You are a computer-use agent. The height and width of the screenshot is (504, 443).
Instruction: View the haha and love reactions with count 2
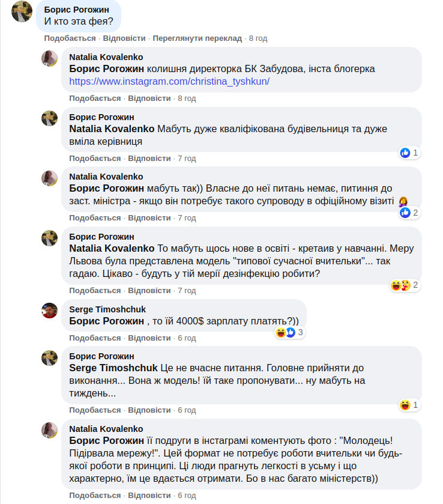[x=404, y=285]
